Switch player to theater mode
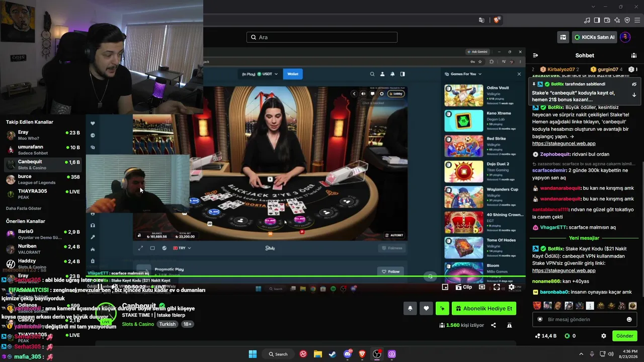This screenshot has height=362, width=644. pyautogui.click(x=482, y=287)
